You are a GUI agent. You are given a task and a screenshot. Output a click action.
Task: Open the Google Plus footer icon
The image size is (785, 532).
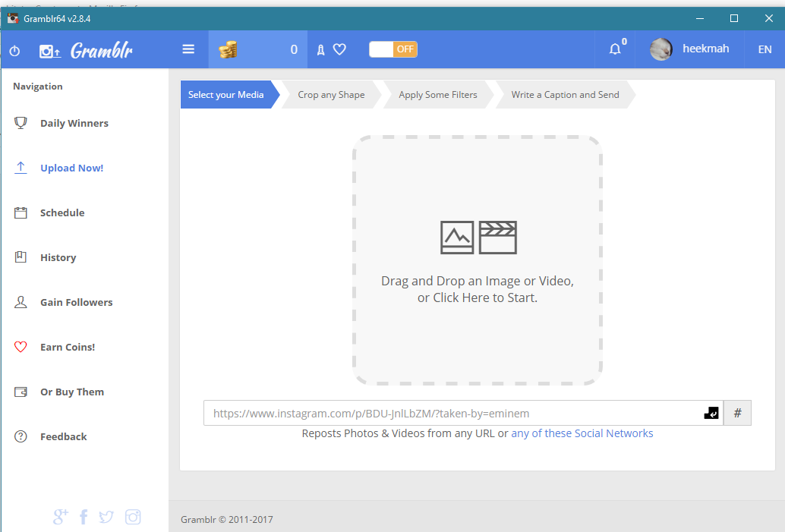point(60,517)
